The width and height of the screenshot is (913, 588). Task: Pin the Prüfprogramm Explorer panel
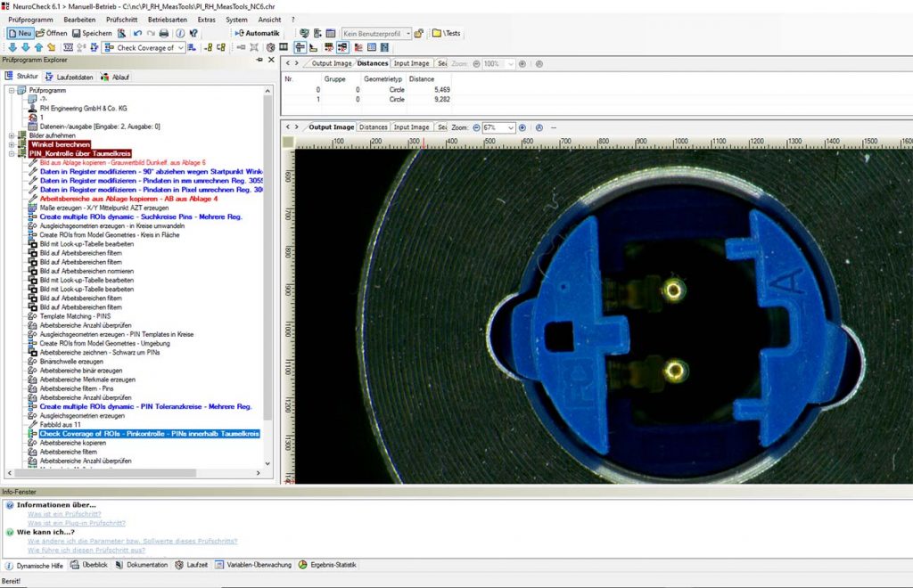pyautogui.click(x=259, y=60)
